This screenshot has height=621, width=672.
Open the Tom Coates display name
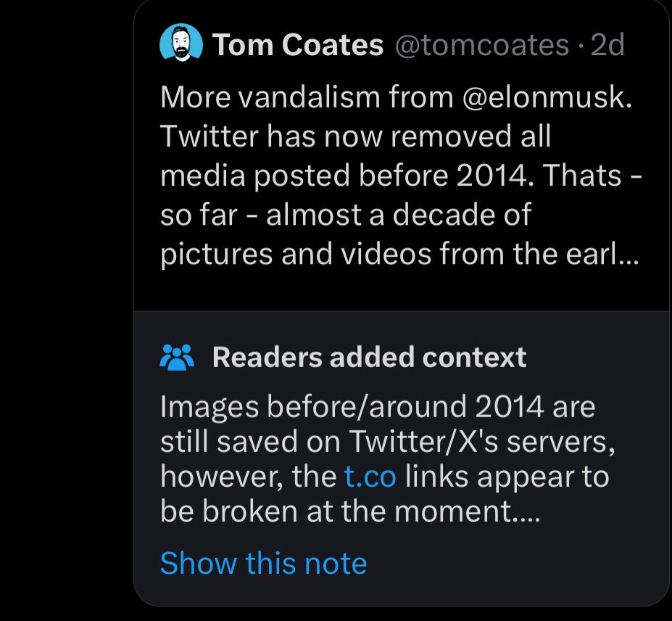point(297,46)
